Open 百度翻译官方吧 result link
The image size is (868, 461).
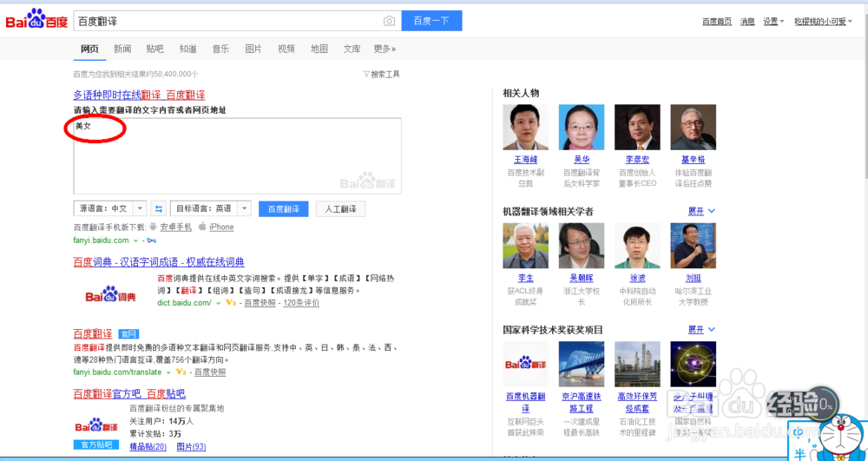coord(129,394)
